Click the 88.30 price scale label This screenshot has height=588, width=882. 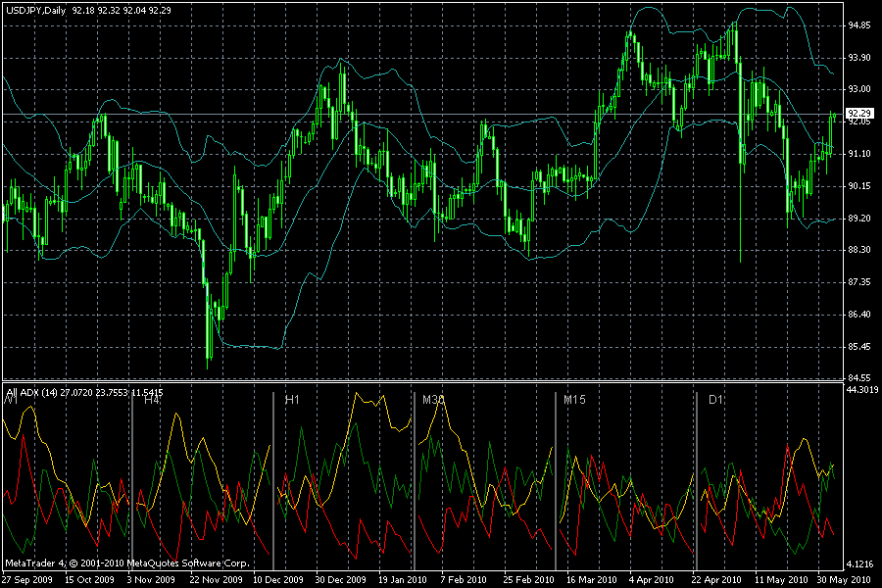(859, 249)
